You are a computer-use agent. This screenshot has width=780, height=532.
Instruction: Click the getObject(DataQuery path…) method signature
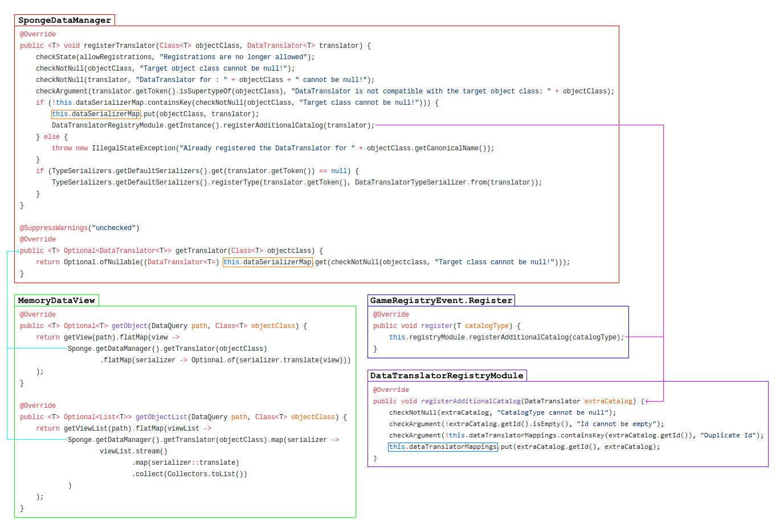164,326
